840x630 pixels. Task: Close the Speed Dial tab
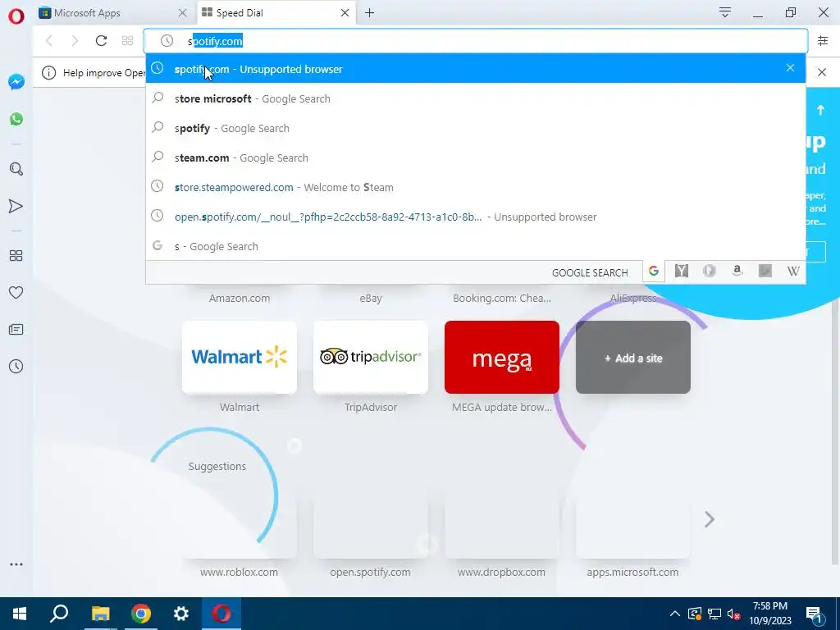(x=345, y=13)
